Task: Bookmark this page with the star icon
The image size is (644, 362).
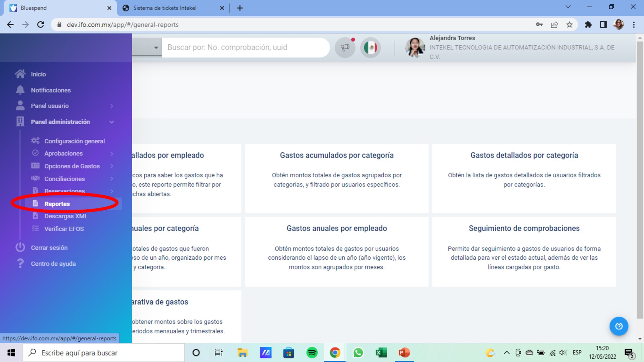Action: [569, 25]
